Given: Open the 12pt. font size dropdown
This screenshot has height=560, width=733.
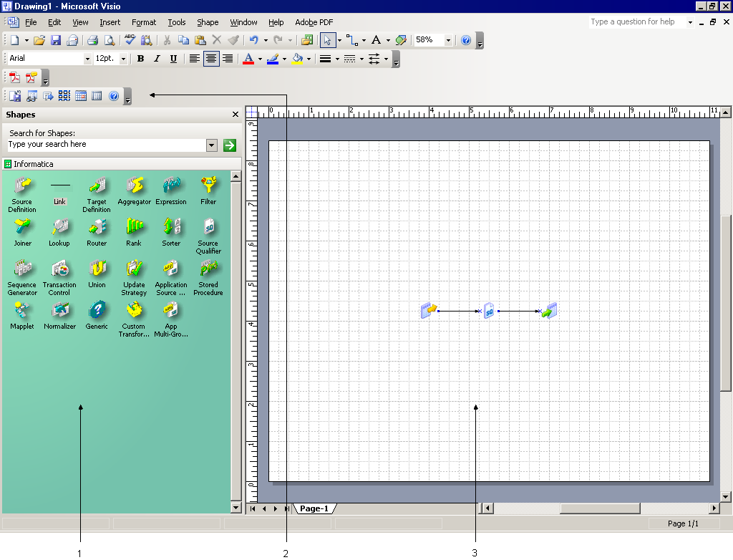Looking at the screenshot, I should click(x=123, y=59).
